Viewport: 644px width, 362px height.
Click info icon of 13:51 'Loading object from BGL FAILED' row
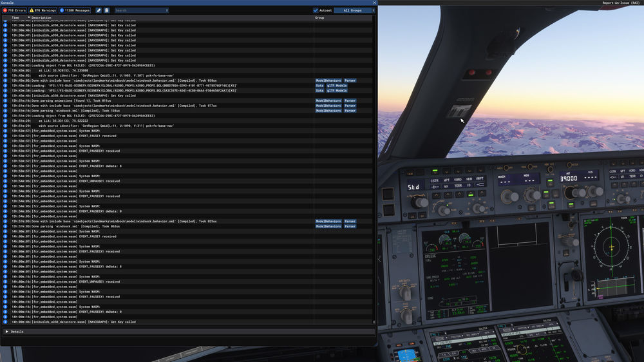(5, 116)
